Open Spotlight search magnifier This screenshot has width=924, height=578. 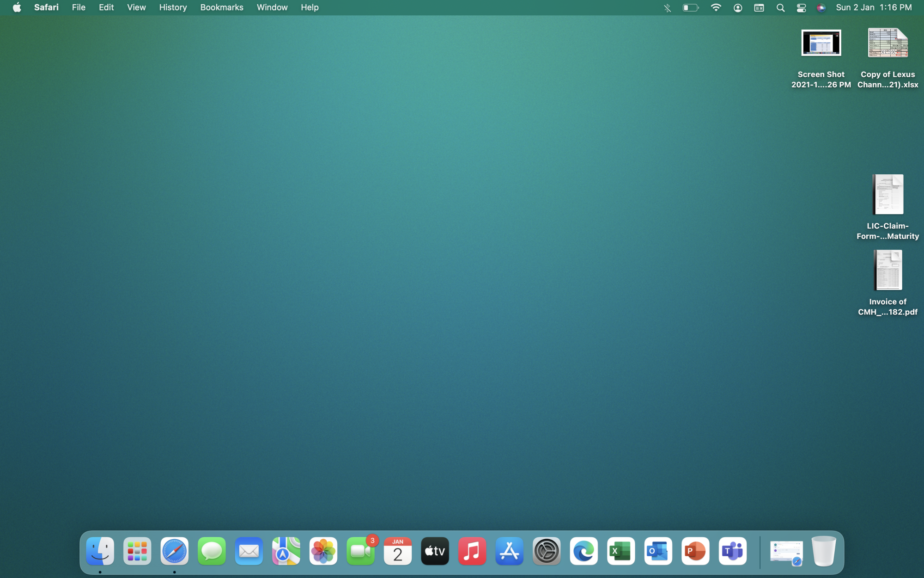[780, 8]
